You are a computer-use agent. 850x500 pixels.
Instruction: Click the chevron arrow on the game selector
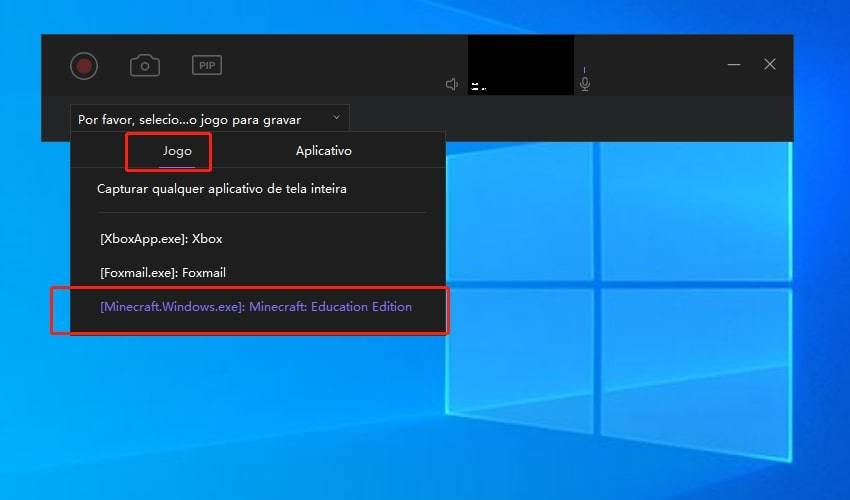(x=336, y=118)
